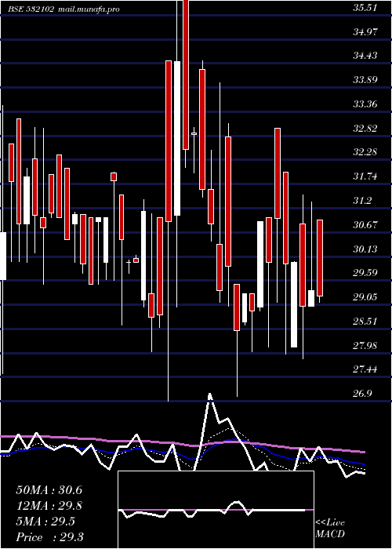392x549 pixels.
Task: Select the 30.13 price axis label
Action: 365,249
